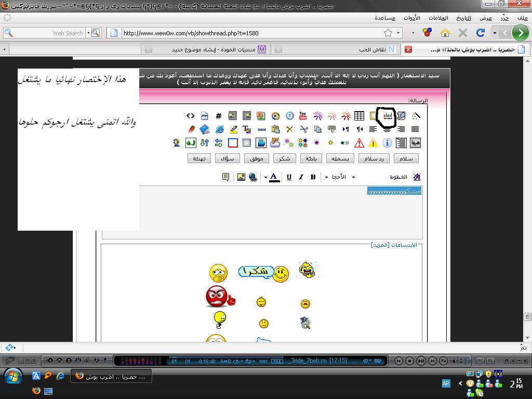Click the blue info circle icon
This screenshot has width=532, height=399.
(x=387, y=143)
